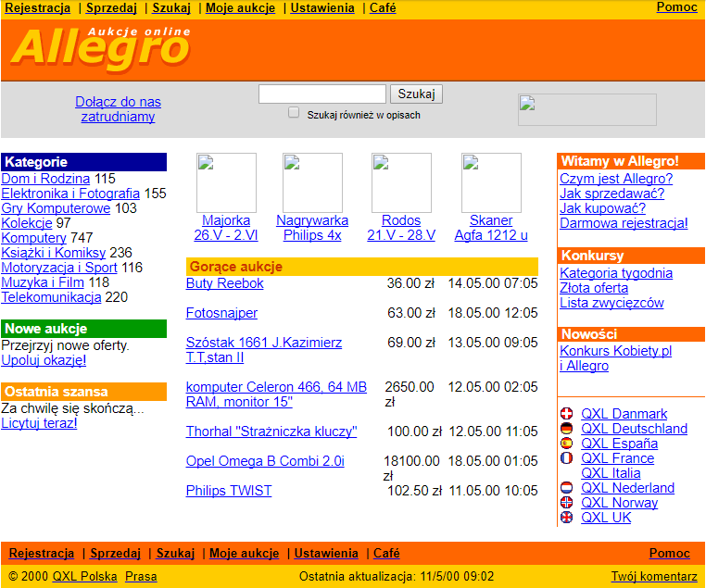This screenshot has height=588, width=706.
Task: Open the 'Darmowa rejestracja!' link
Action: tap(624, 223)
